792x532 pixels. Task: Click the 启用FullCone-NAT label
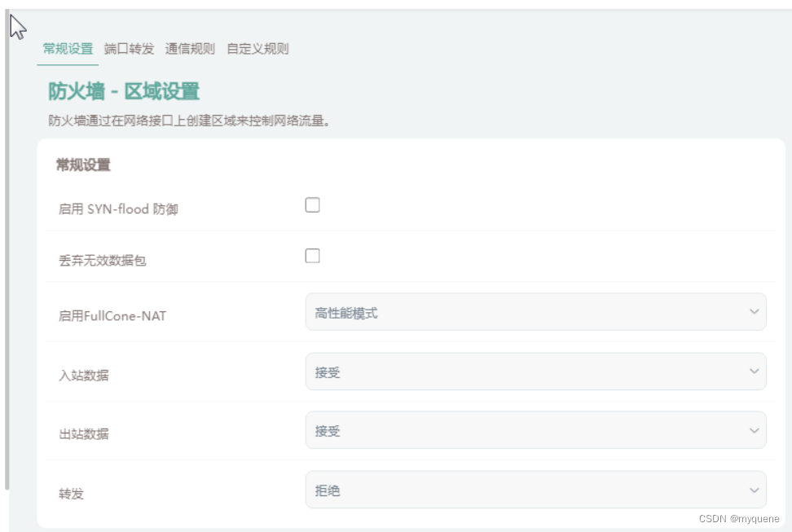click(112, 315)
